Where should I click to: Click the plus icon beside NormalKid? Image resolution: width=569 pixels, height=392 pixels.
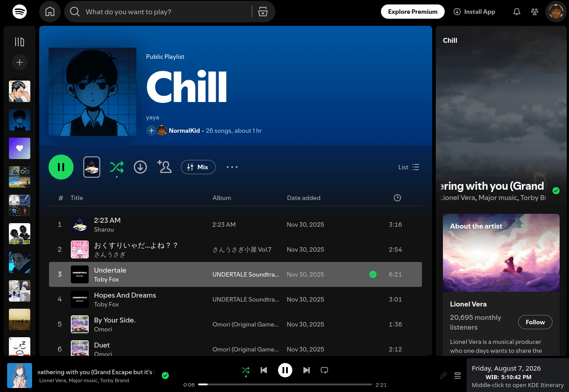point(151,131)
